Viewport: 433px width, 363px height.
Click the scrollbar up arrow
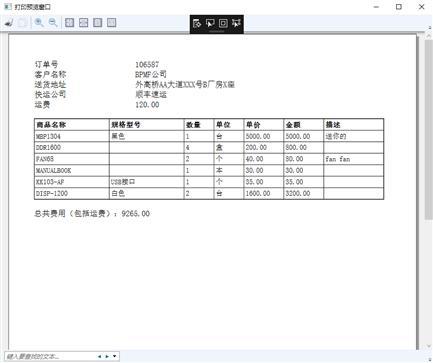(x=429, y=34)
